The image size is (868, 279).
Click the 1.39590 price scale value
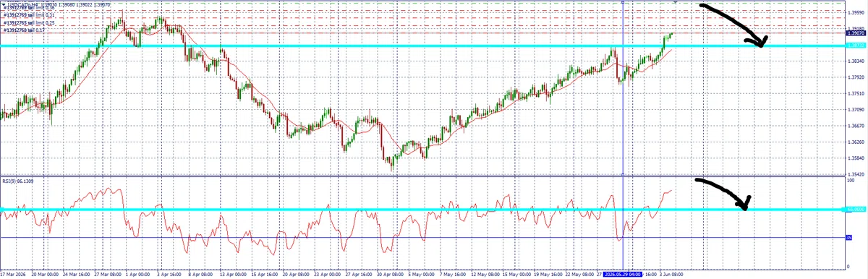point(856,13)
